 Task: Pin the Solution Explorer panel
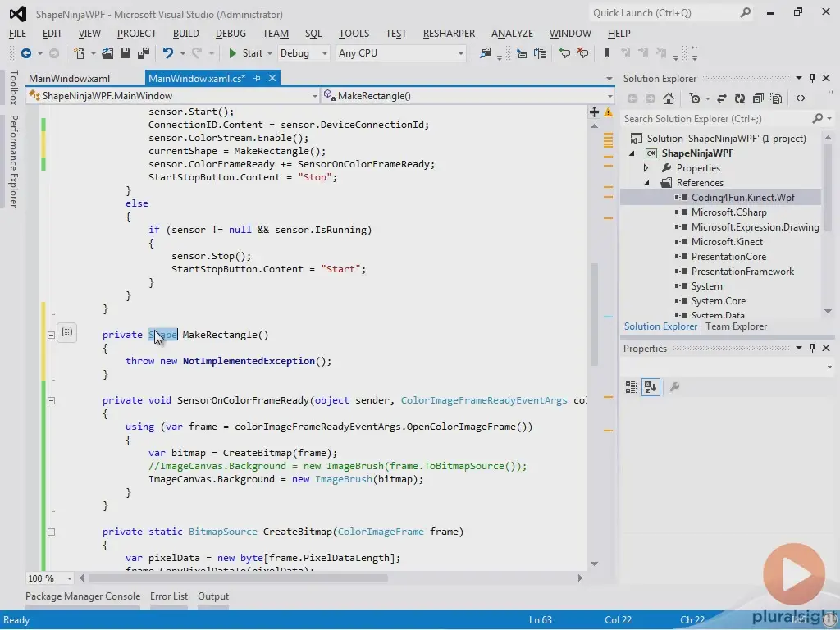pyautogui.click(x=812, y=78)
